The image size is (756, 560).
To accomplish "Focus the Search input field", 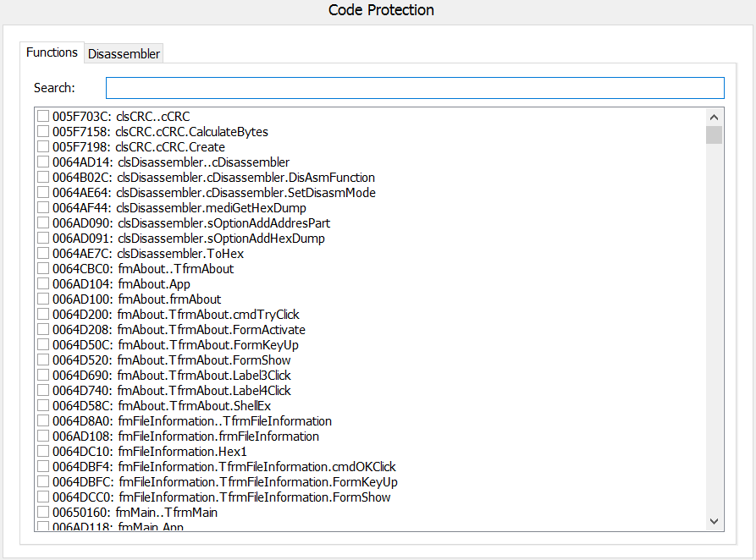I will [x=415, y=88].
